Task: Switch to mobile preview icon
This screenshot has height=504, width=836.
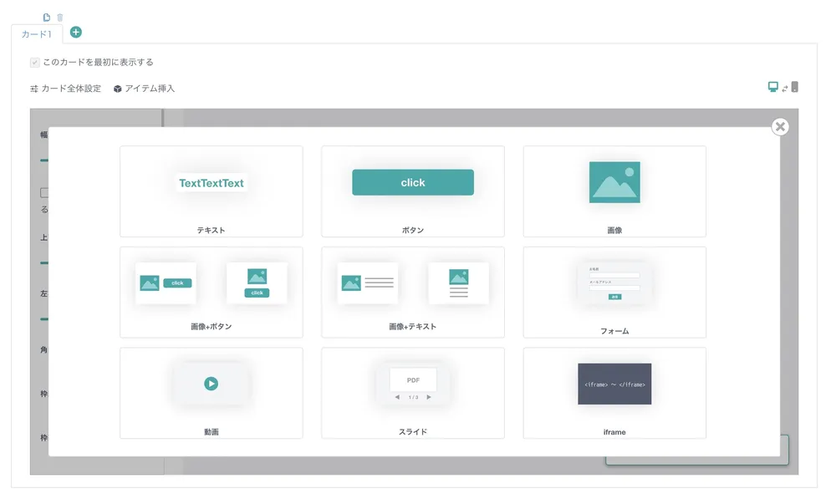Action: [794, 87]
